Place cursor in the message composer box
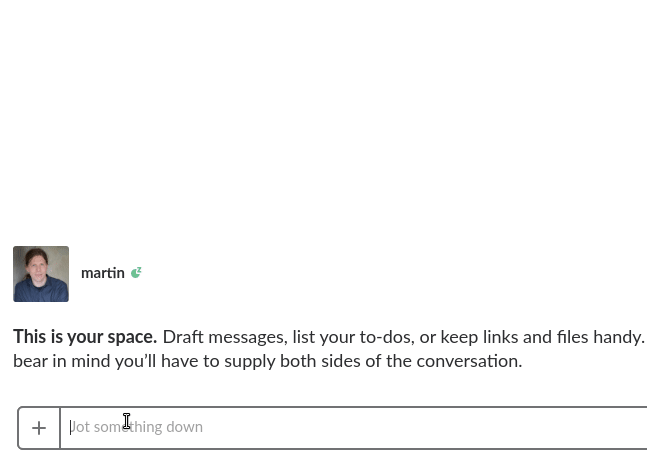 [354, 427]
